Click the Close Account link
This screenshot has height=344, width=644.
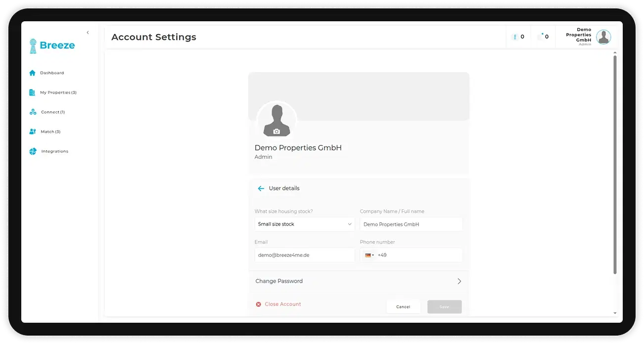click(283, 304)
